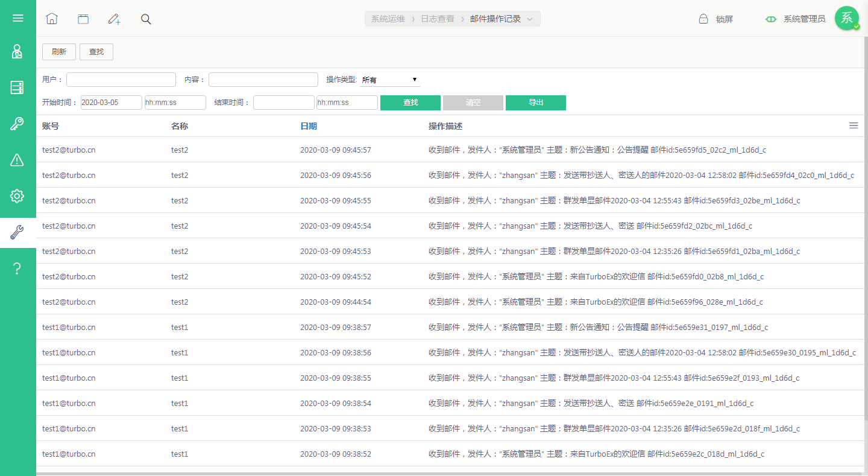Click the window tab icon in top bar
The height and width of the screenshot is (476, 868).
(x=83, y=19)
